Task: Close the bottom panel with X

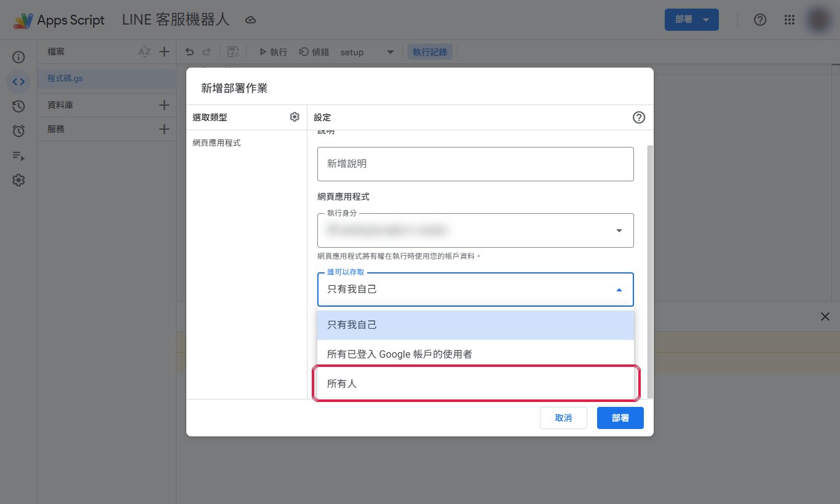Action: pos(825,317)
